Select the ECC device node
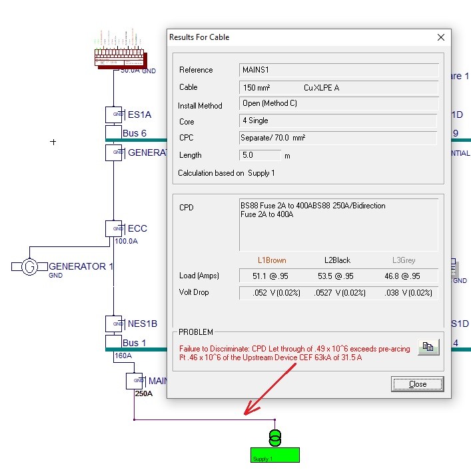Screen dimensions: 471x476 coord(114,228)
